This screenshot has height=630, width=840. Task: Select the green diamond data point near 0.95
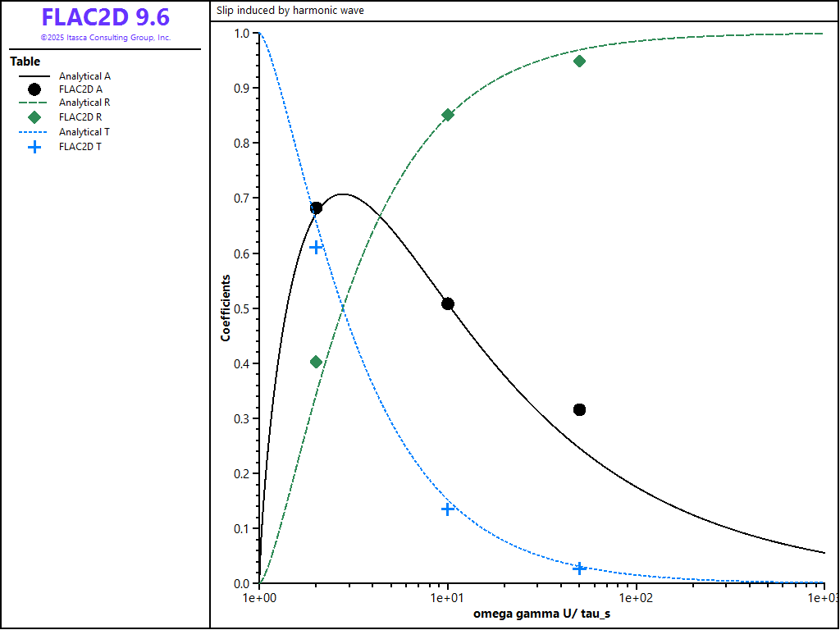click(579, 61)
